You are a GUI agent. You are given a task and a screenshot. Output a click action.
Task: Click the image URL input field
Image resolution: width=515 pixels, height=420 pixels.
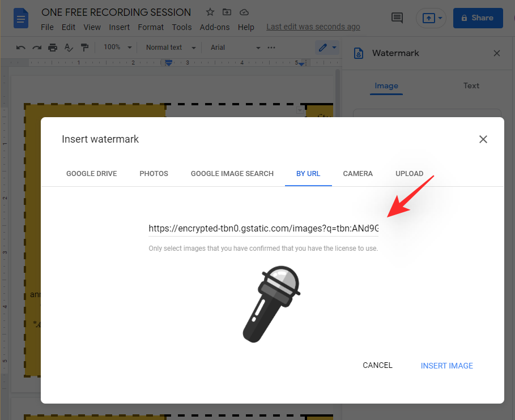263,229
